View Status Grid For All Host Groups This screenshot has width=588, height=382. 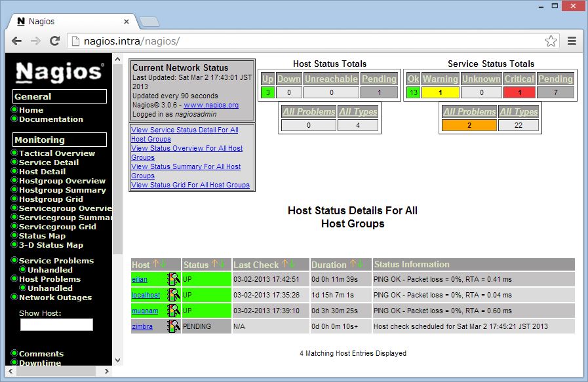tap(190, 185)
